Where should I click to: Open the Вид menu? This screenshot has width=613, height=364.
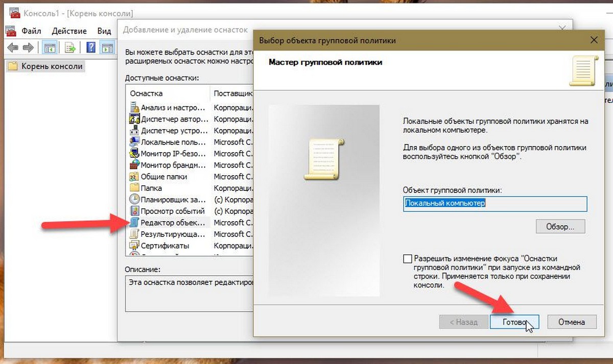click(x=104, y=31)
